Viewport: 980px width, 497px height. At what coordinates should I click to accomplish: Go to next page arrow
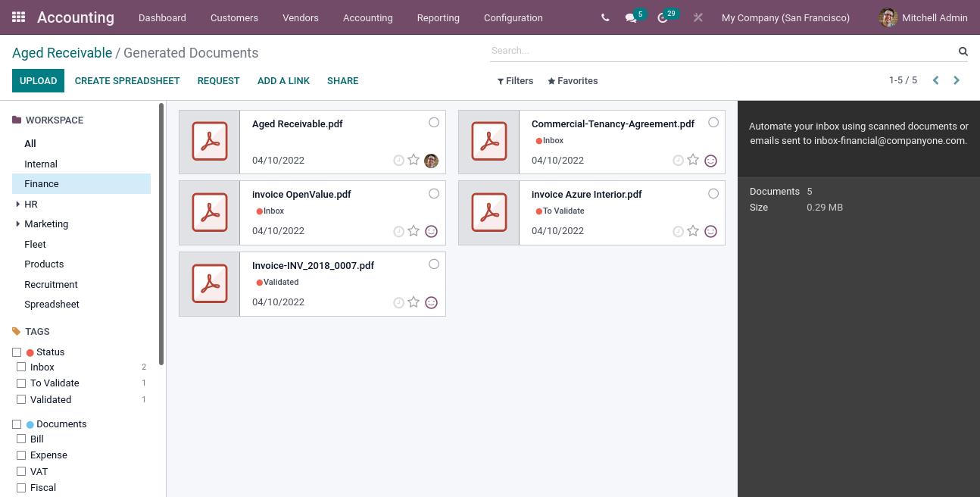point(957,80)
